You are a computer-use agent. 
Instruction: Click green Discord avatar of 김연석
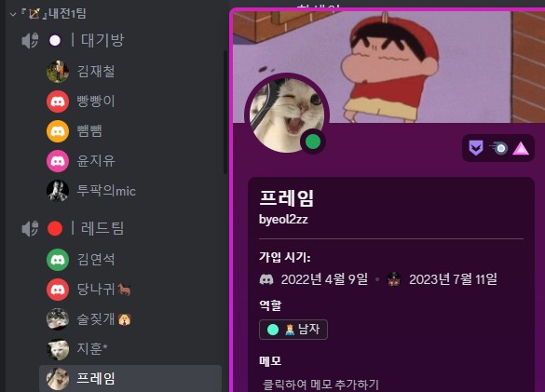coord(58,260)
